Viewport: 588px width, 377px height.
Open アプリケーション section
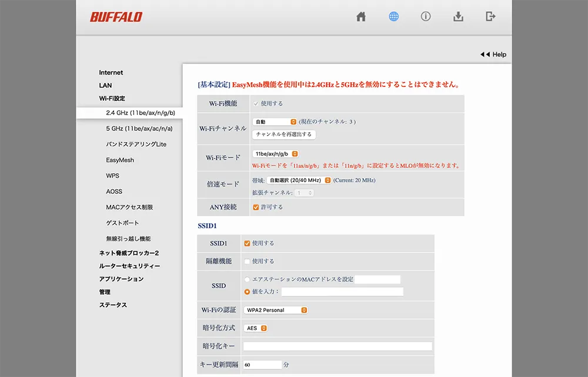point(121,279)
